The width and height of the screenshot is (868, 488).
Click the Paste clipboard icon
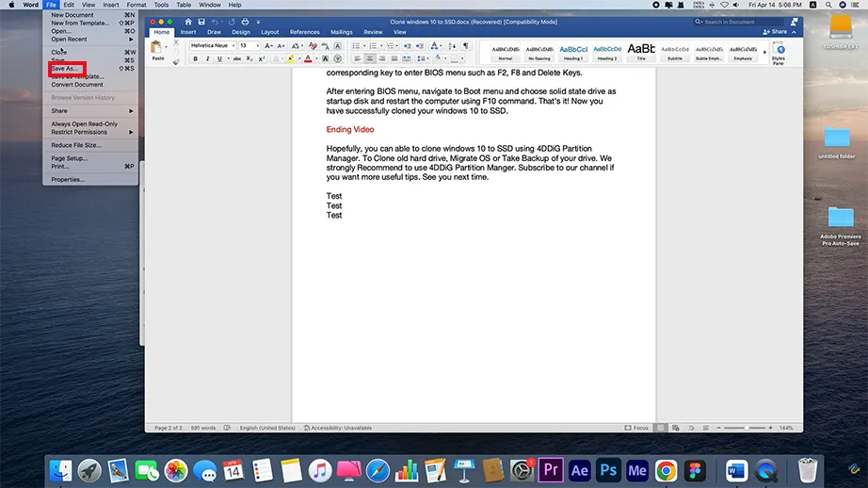pyautogui.click(x=157, y=48)
